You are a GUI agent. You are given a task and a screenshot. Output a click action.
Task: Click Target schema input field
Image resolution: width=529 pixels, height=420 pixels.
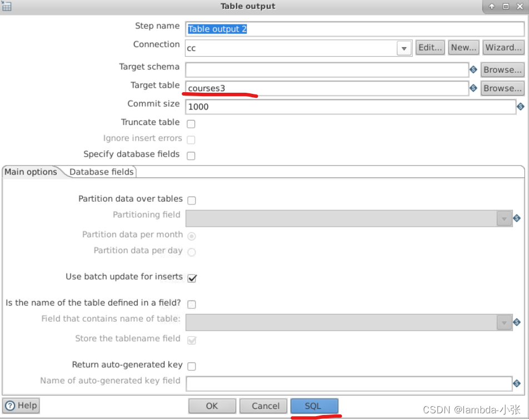click(327, 70)
